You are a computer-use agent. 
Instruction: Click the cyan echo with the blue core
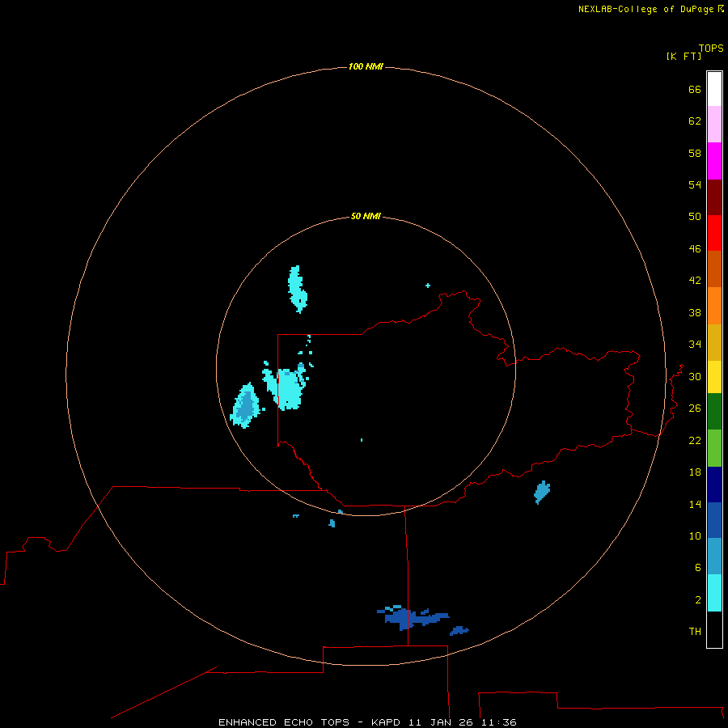[246, 405]
